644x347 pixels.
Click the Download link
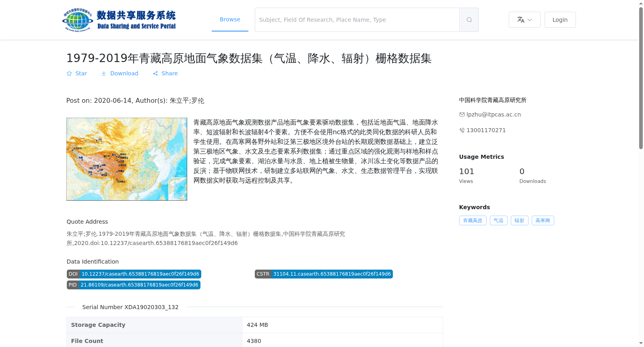pos(120,73)
